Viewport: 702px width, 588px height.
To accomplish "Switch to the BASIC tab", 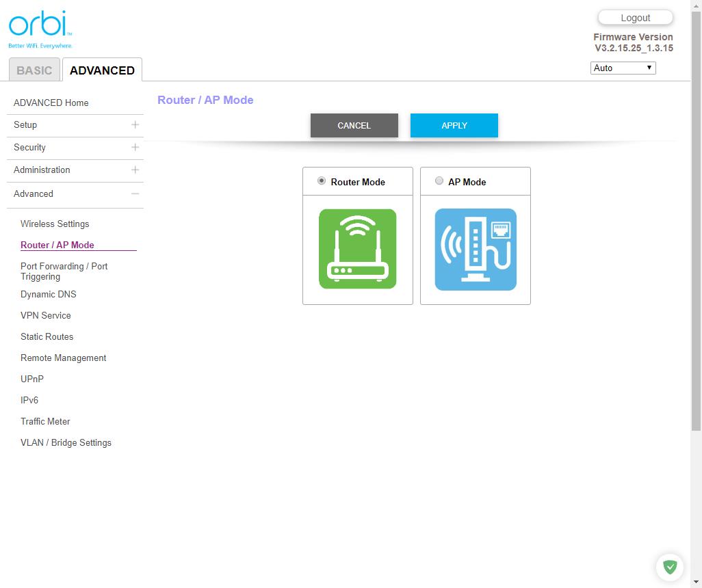I will pyautogui.click(x=34, y=70).
